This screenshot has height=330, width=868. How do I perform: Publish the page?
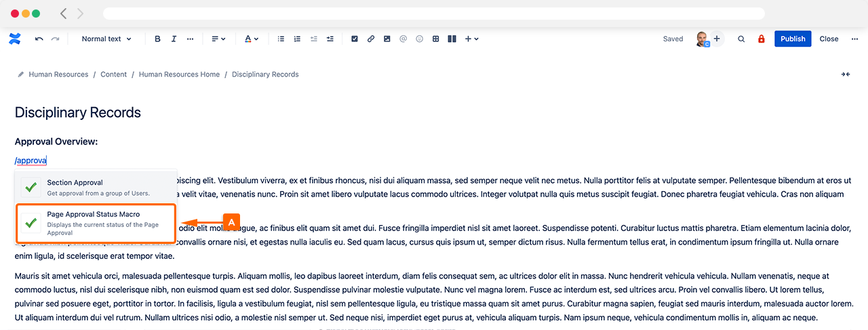[x=793, y=39]
